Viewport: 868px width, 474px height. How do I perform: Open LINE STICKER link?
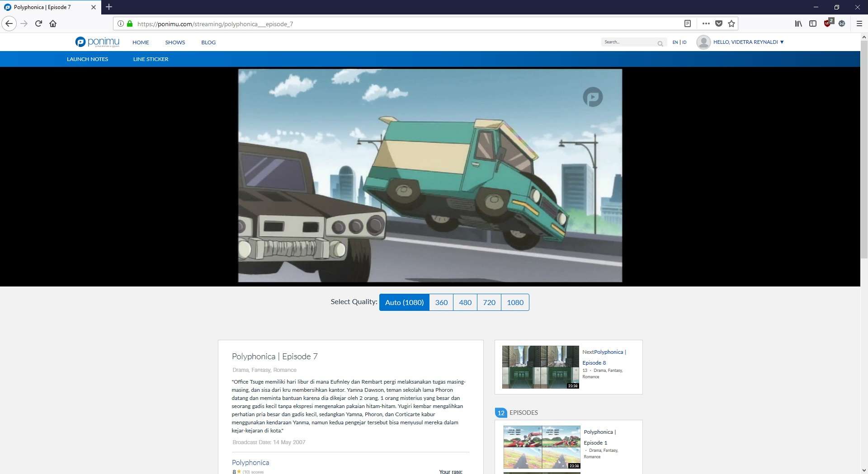coord(151,59)
